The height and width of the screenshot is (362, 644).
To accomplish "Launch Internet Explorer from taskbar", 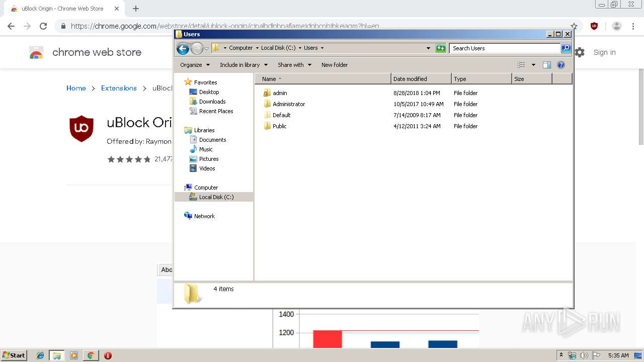I will tap(40, 355).
